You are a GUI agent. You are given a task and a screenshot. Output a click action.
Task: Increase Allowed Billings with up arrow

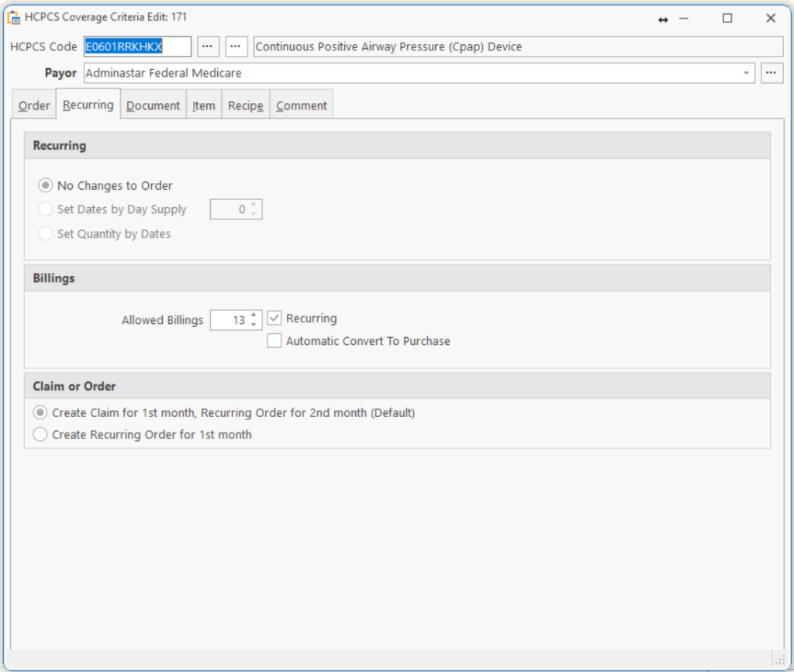point(254,315)
